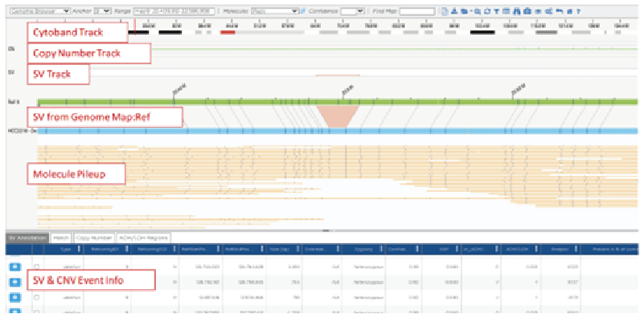This screenshot has width=644, height=314.
Task: Expand the first SV row with plus button
Action: click(15, 267)
